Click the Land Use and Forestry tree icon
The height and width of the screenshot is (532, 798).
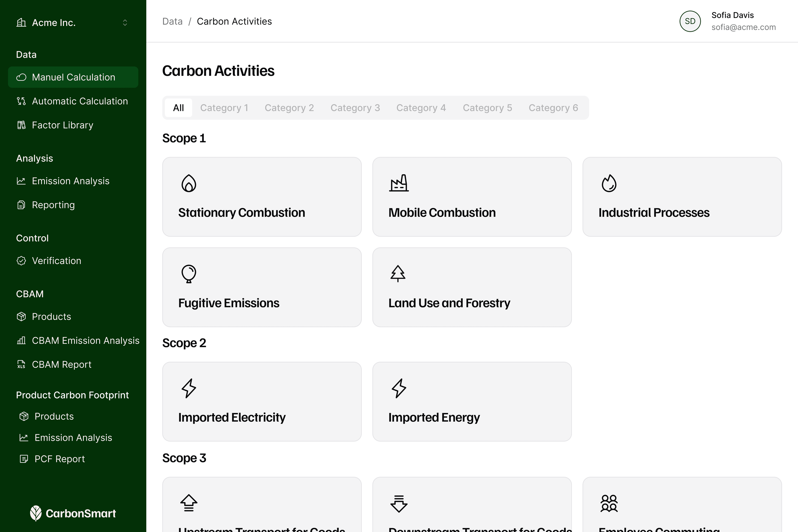pos(398,274)
